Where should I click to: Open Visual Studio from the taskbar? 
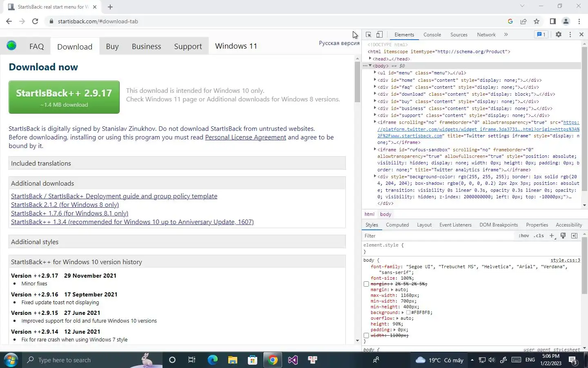[x=293, y=360]
